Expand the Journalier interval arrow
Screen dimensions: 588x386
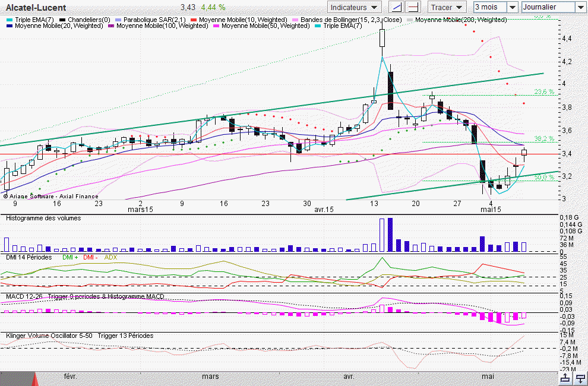[x=580, y=7]
